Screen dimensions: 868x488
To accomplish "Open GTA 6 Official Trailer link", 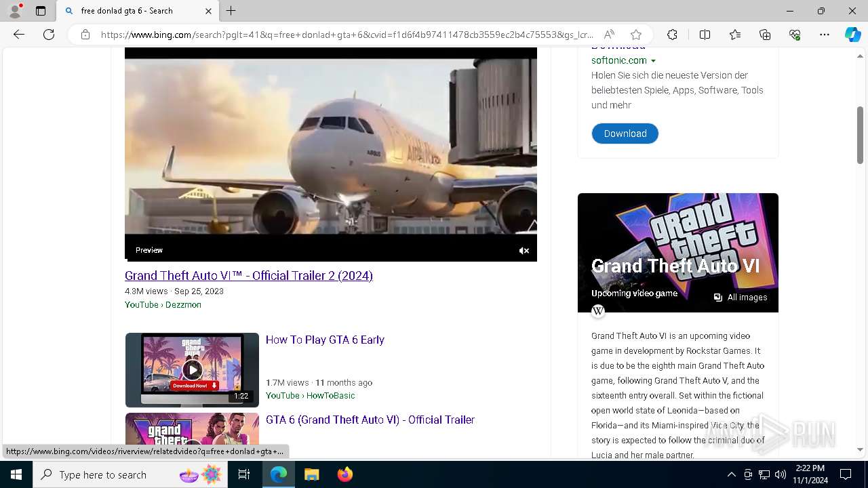I will tap(370, 420).
